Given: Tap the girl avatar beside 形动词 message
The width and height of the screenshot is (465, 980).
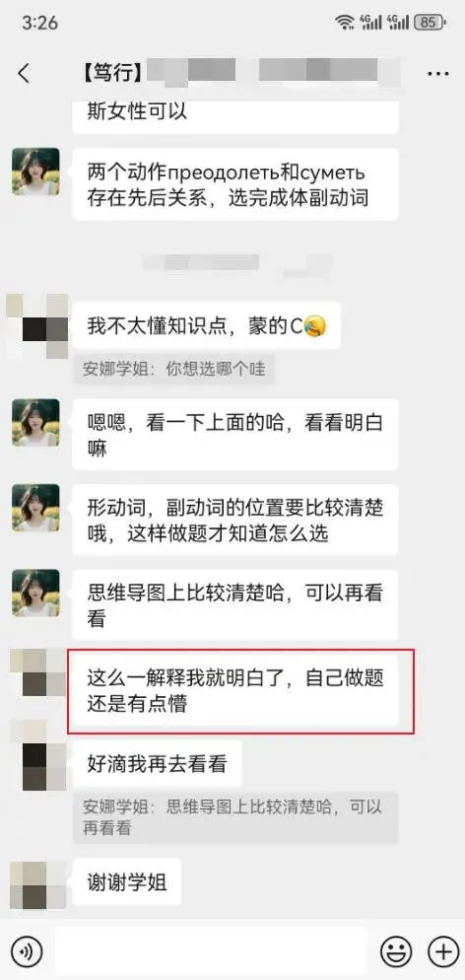Looking at the screenshot, I should pyautogui.click(x=35, y=508).
